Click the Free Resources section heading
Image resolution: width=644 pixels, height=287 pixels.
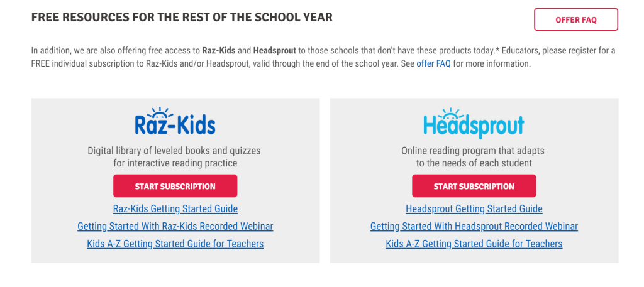(182, 18)
